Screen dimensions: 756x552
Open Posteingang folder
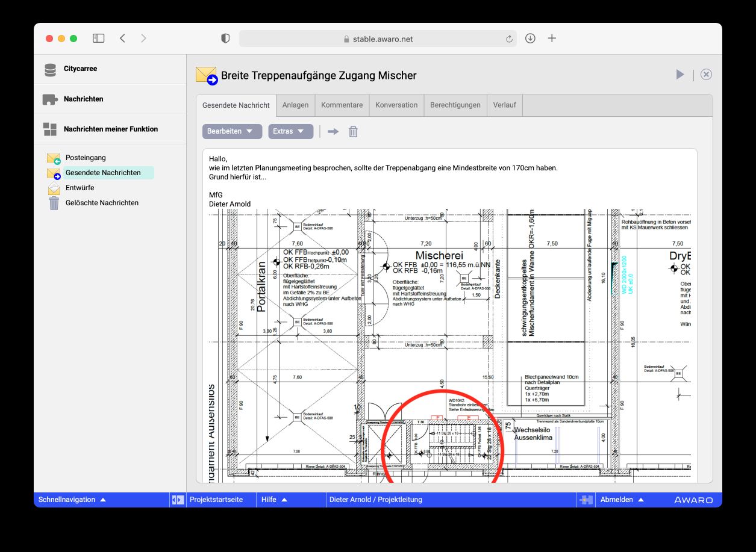pyautogui.click(x=86, y=158)
